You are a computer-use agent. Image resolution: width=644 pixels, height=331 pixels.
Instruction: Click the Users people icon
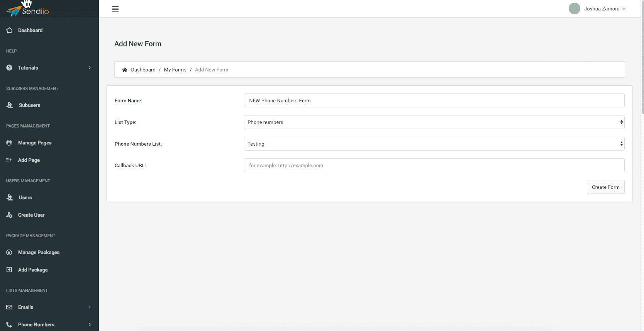coord(10,197)
